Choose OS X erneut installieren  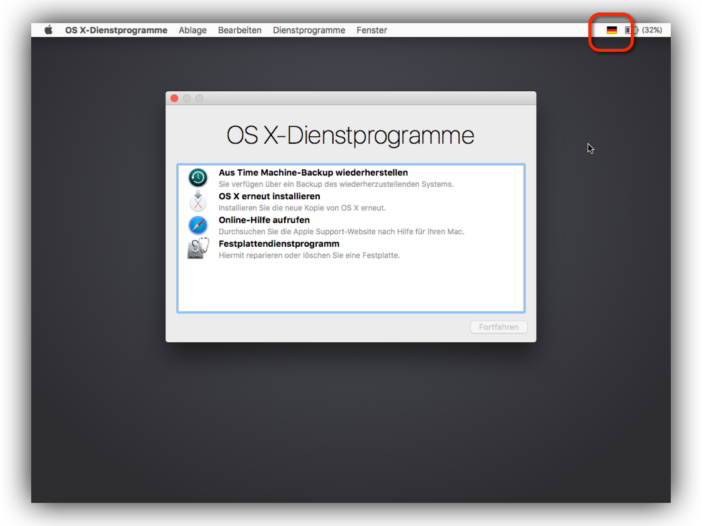[269, 196]
